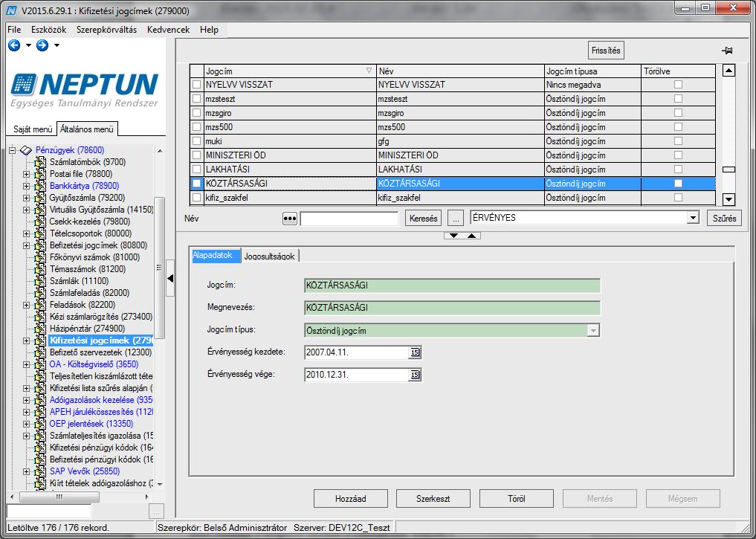Check the row checkbox for mzsteszt
Viewport: 756px width, 539px height.
coord(197,99)
